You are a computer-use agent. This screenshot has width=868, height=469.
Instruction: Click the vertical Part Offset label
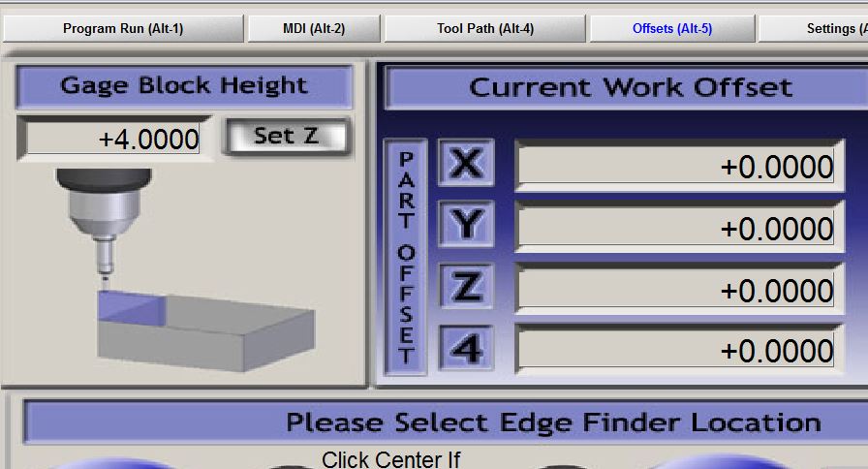tap(406, 257)
